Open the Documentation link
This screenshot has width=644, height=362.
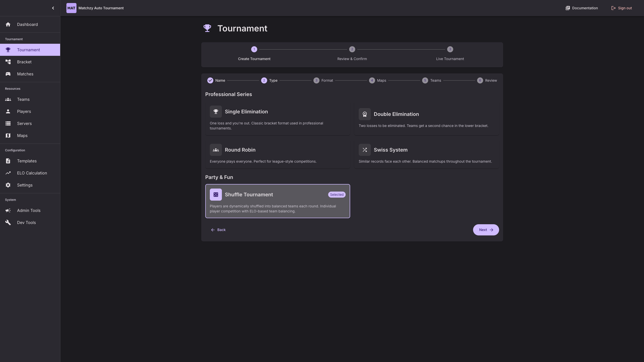tap(582, 8)
